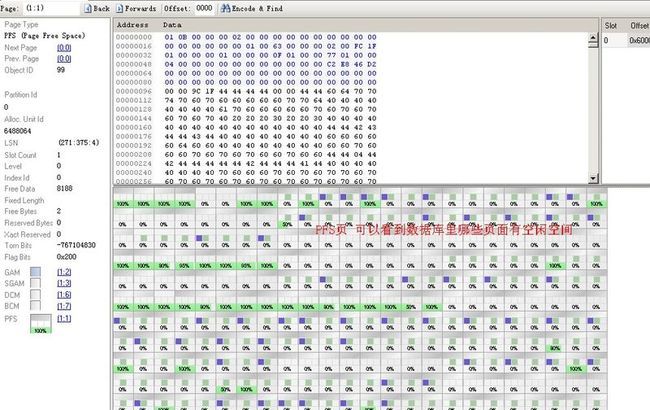Go Back to the previous page

pyautogui.click(x=97, y=8)
